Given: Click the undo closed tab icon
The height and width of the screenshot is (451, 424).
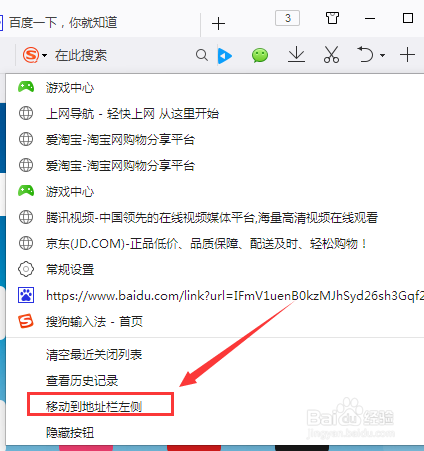Looking at the screenshot, I should point(365,54).
